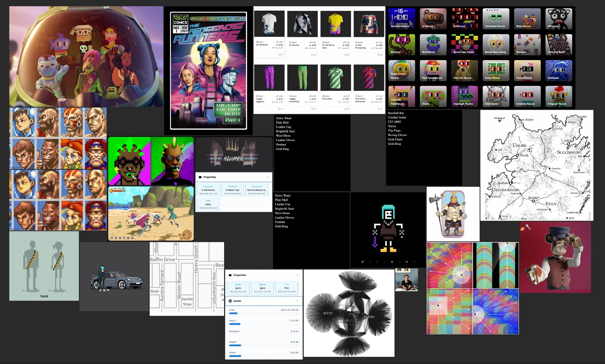
Task: Open the Baby Nouns tile
Action: (527, 19)
